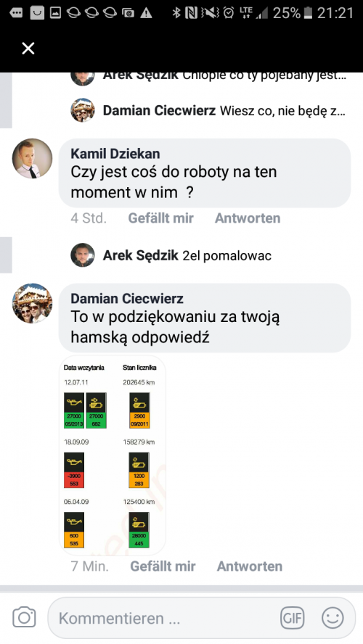363x644 pixels.
Task: Expand the truncated reply 'Damian Ciecwierz Wiesz co, nie będę z...'
Action: (208, 110)
